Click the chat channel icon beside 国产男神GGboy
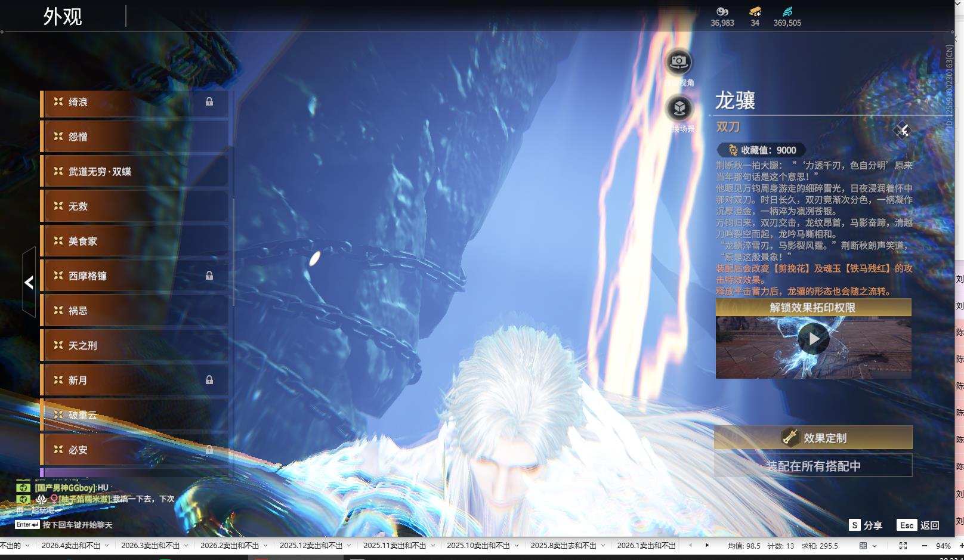 23,488
